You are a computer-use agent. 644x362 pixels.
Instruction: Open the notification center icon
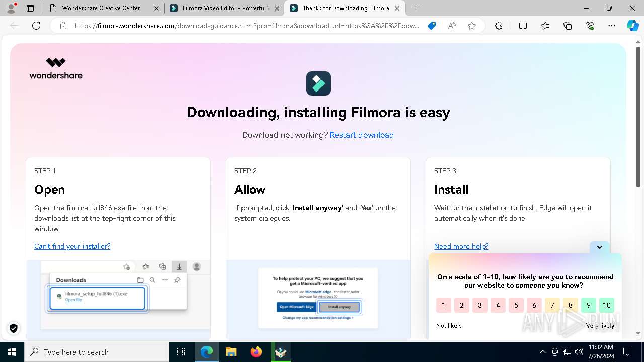pos(627,352)
